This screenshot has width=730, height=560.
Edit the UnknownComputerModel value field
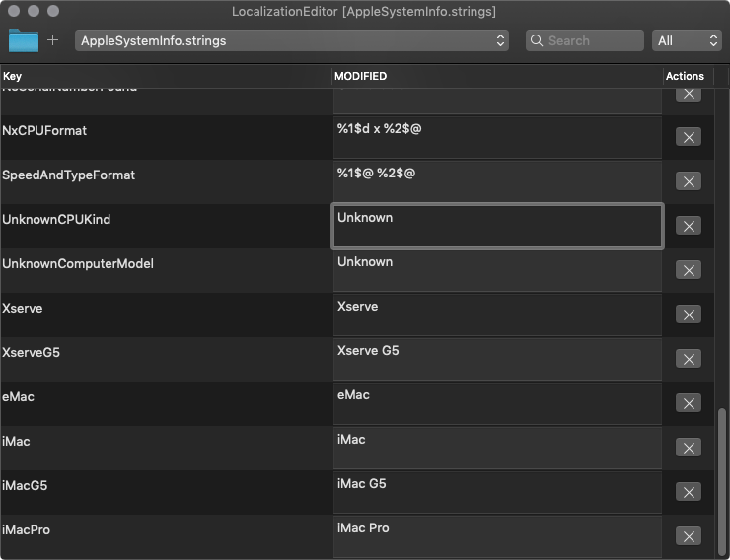coord(497,270)
